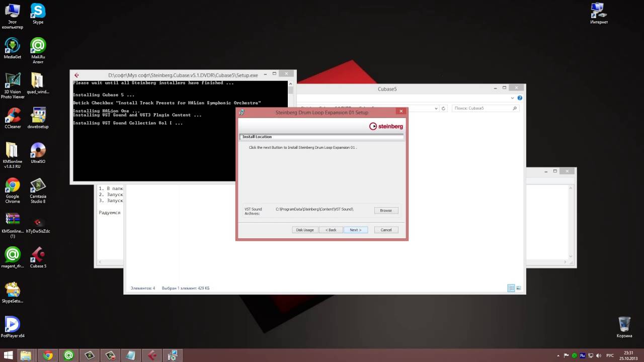Open the dxwebsetup desktop icon
Image resolution: width=644 pixels, height=362 pixels.
click(38, 118)
